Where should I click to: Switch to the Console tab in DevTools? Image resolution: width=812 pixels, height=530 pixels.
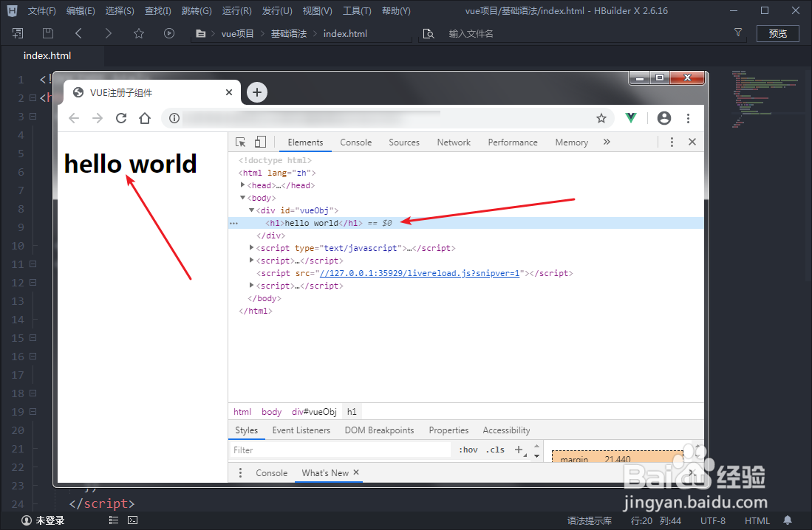coord(356,142)
